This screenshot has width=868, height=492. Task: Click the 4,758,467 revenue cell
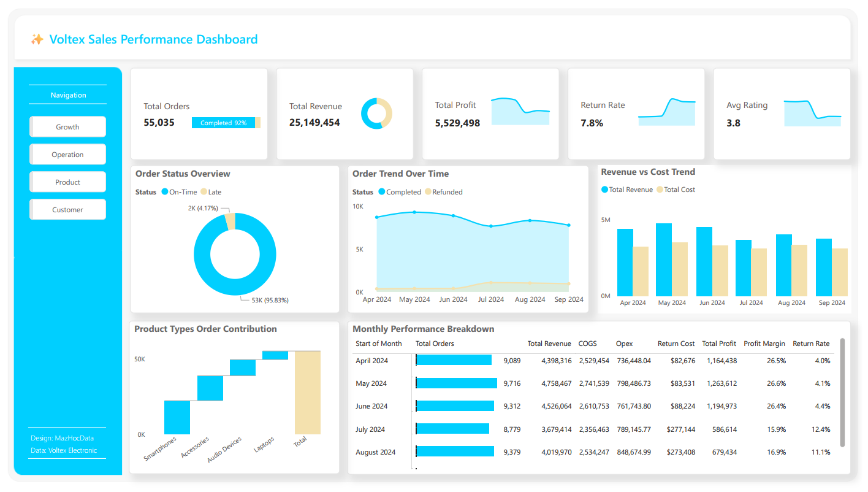(557, 383)
